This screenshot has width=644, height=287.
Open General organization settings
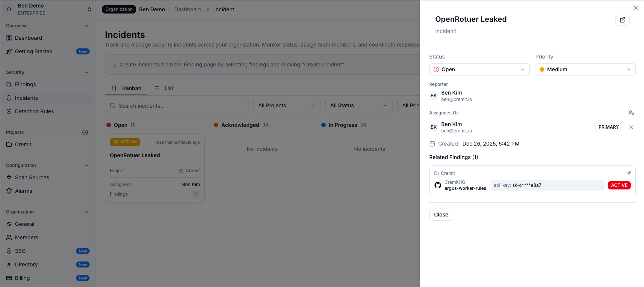point(48,224)
